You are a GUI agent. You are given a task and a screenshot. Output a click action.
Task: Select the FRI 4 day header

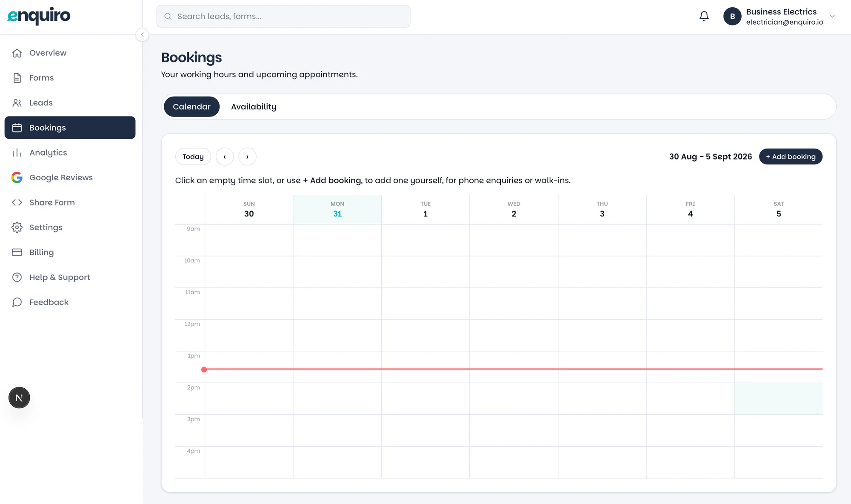(690, 209)
